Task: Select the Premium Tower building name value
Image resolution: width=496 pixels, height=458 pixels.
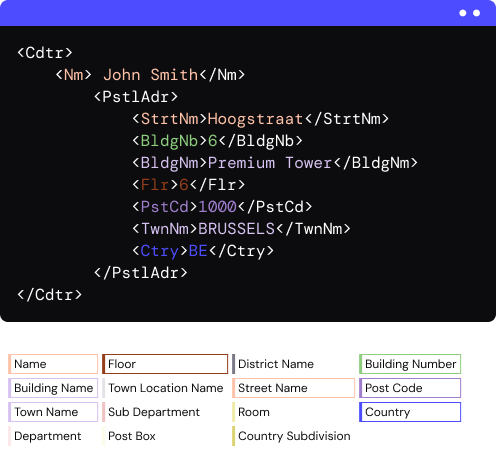Action: click(x=270, y=163)
